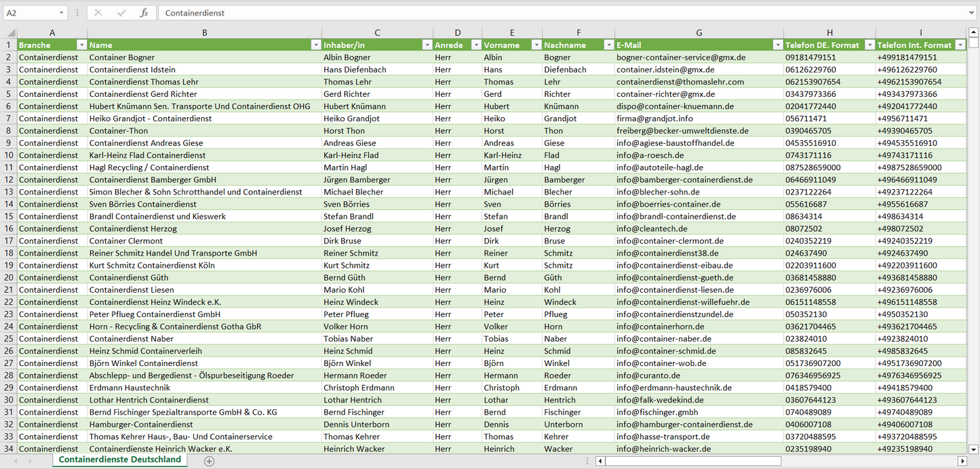Click the vertical scrollbar down arrow

[x=974, y=449]
